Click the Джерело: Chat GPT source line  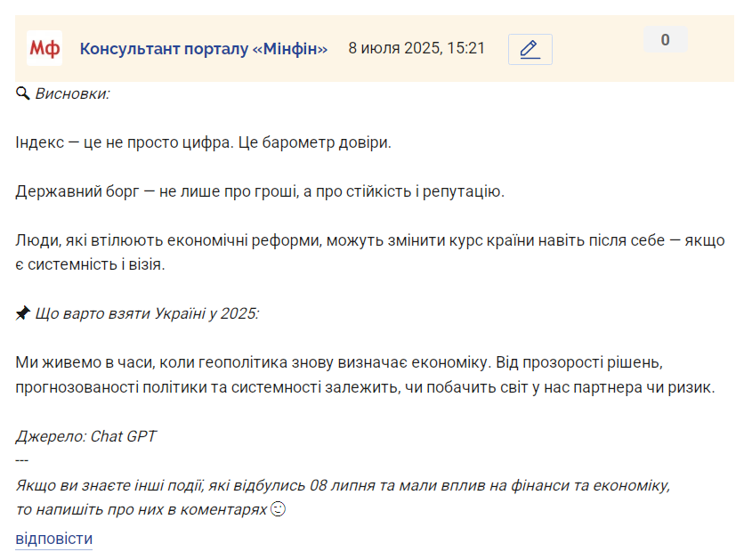point(85,436)
